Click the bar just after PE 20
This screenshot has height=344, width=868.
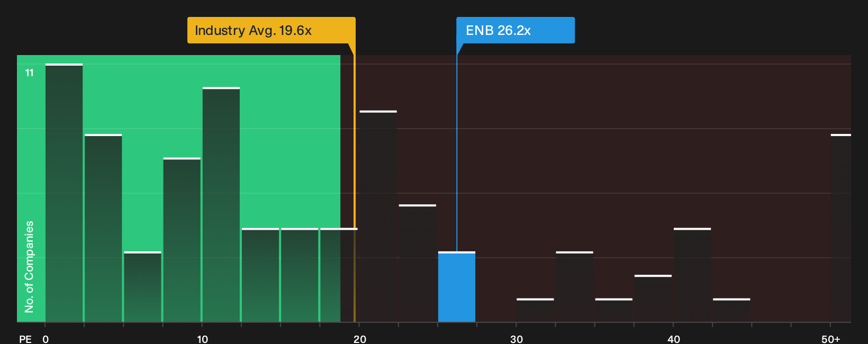[378, 216]
